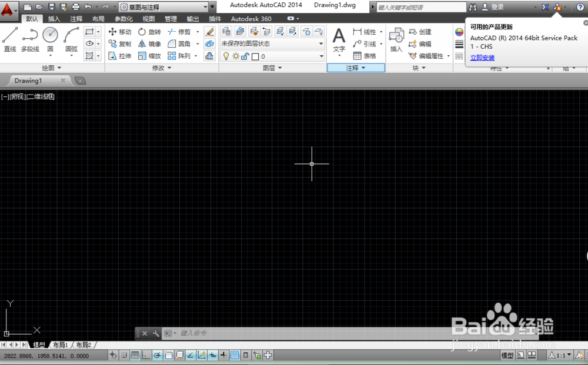
Task: Select the Arc (圆弧) tool
Action: point(71,40)
